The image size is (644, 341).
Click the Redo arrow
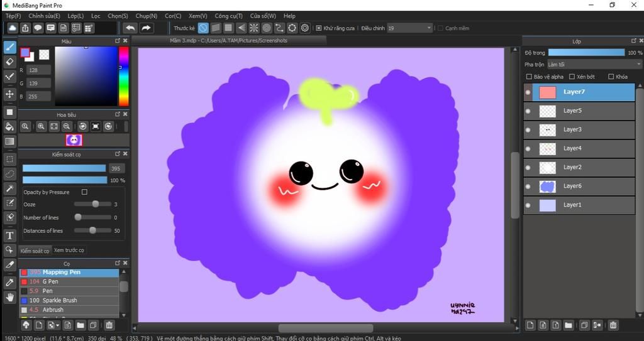(x=146, y=28)
